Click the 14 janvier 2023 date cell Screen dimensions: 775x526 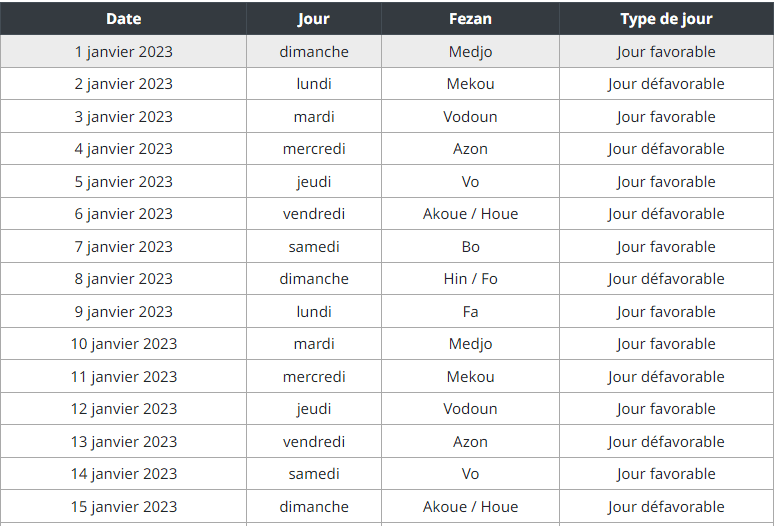pyautogui.click(x=123, y=474)
